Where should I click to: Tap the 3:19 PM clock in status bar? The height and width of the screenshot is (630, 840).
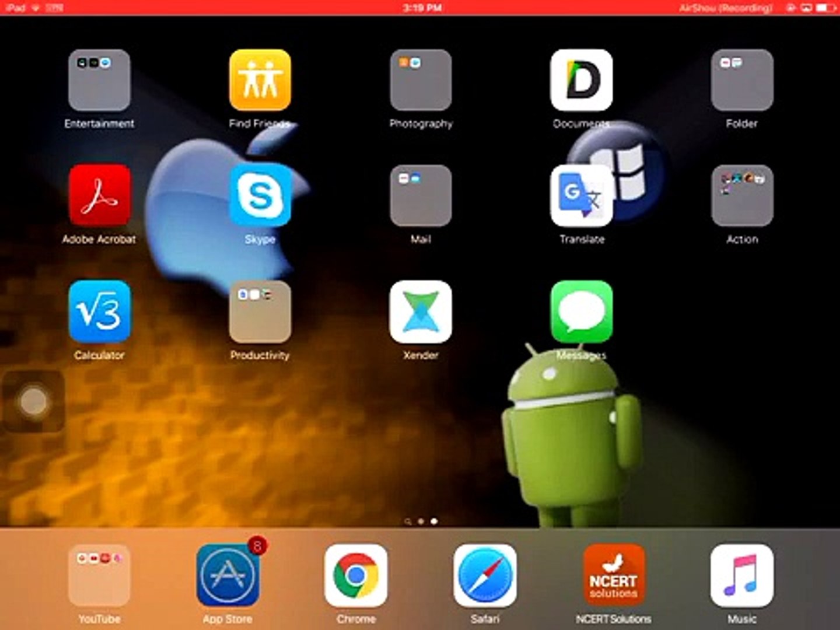click(x=422, y=8)
